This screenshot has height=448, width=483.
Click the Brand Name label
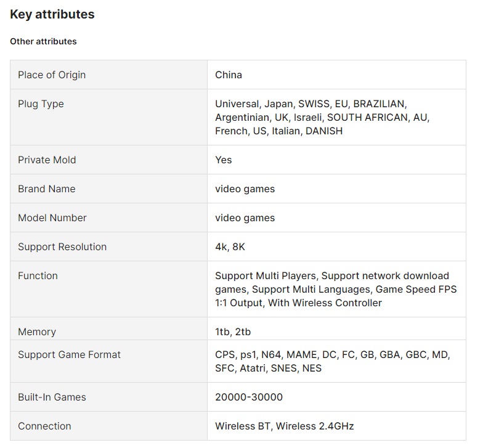tap(46, 189)
